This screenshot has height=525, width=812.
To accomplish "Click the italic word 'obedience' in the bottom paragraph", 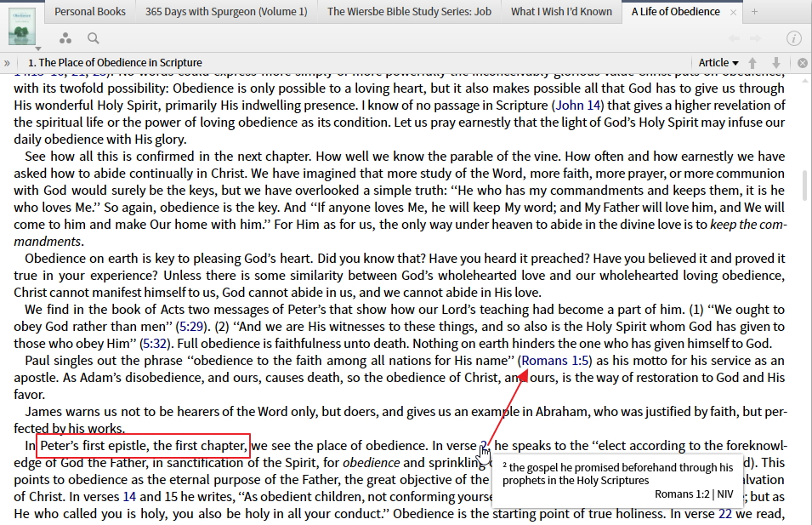I will coord(372,463).
